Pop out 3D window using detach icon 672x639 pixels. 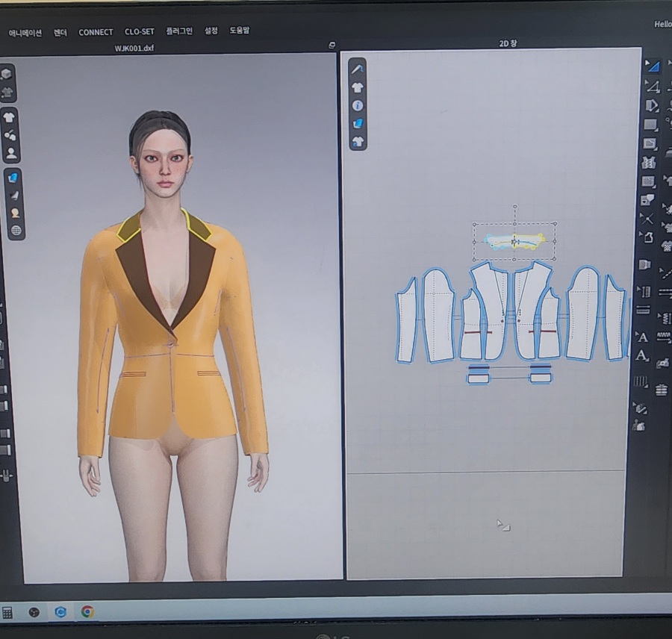(x=332, y=46)
